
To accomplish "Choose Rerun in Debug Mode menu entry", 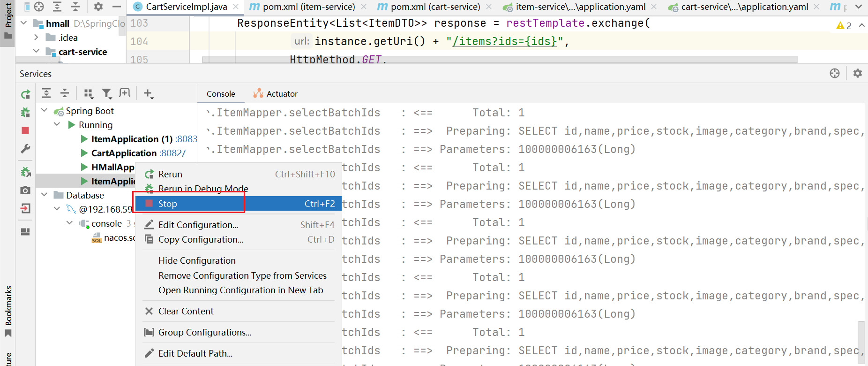I will coord(239,189).
